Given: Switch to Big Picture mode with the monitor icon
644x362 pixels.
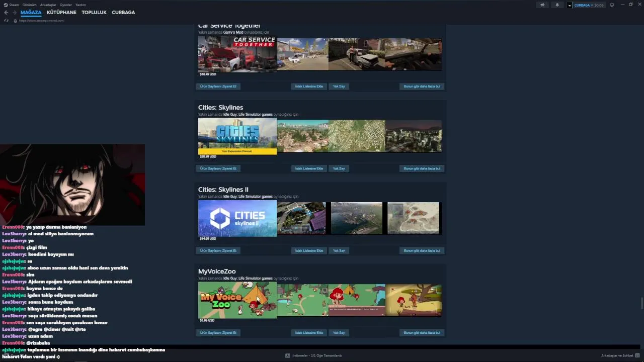Looking at the screenshot, I should (x=612, y=5).
